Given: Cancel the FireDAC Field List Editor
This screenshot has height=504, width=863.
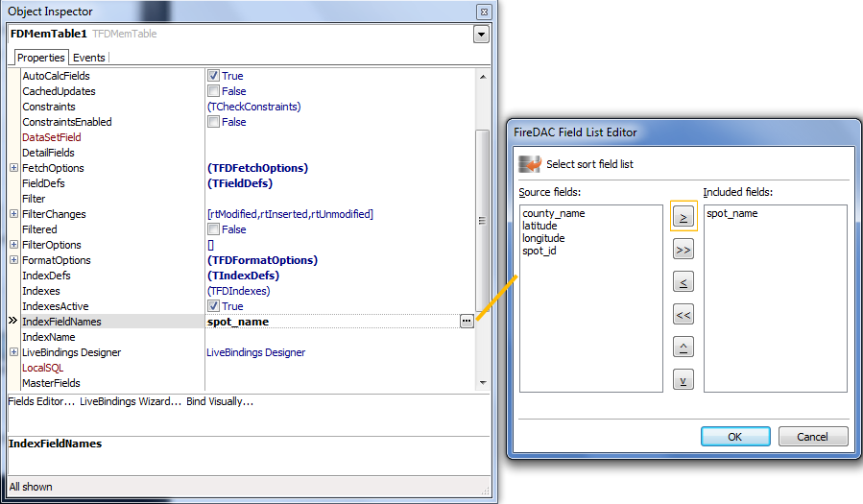Looking at the screenshot, I should [x=813, y=437].
